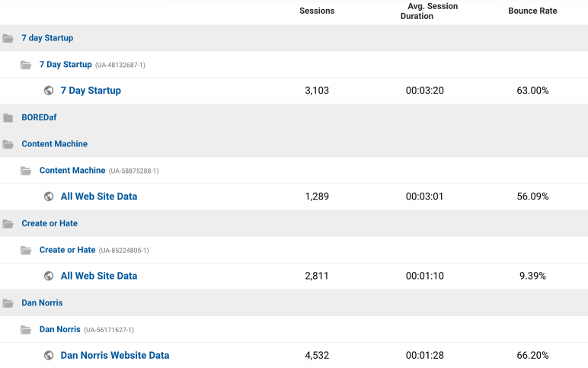This screenshot has height=368, width=588.
Task: Click globe icon in Content Machine data row
Action: click(x=49, y=197)
